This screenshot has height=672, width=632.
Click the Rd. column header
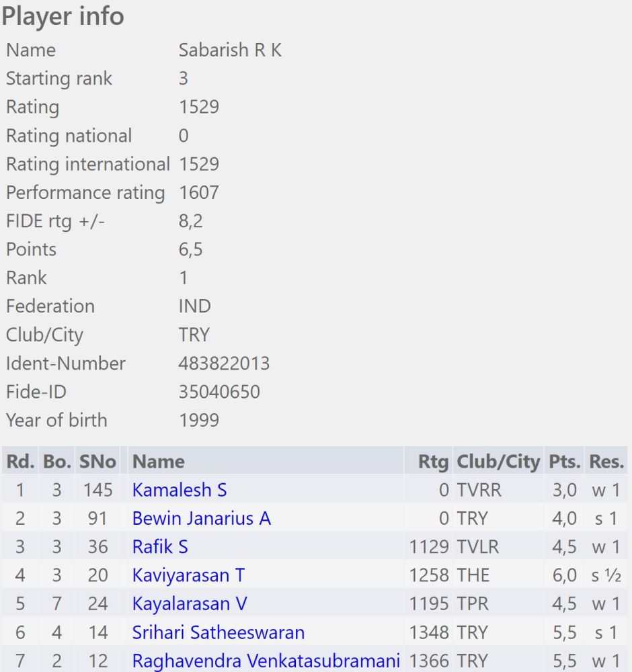click(x=20, y=462)
